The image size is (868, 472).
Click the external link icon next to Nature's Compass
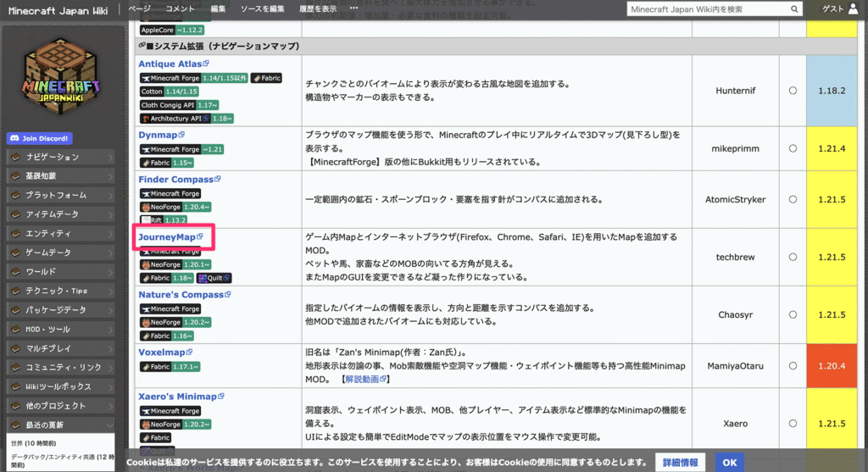point(228,294)
